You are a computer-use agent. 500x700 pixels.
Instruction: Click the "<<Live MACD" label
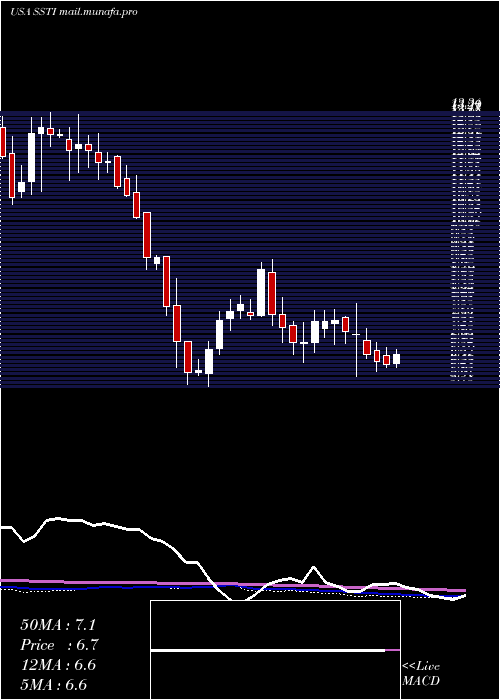421,674
